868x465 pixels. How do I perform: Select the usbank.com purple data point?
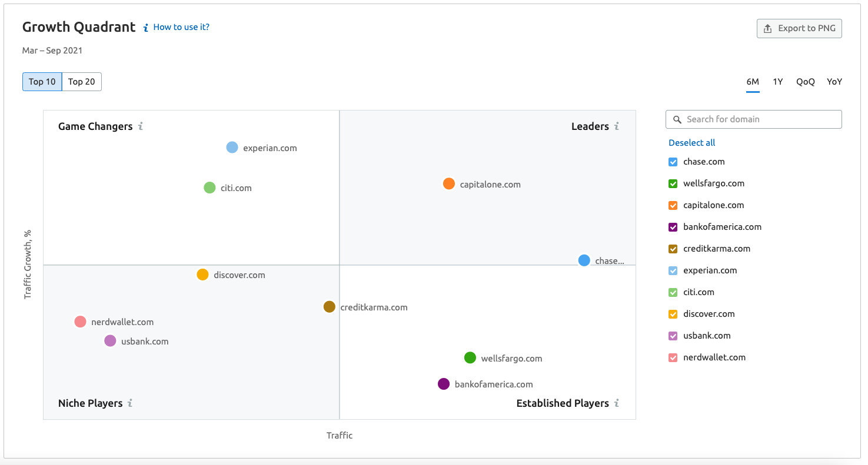110,340
